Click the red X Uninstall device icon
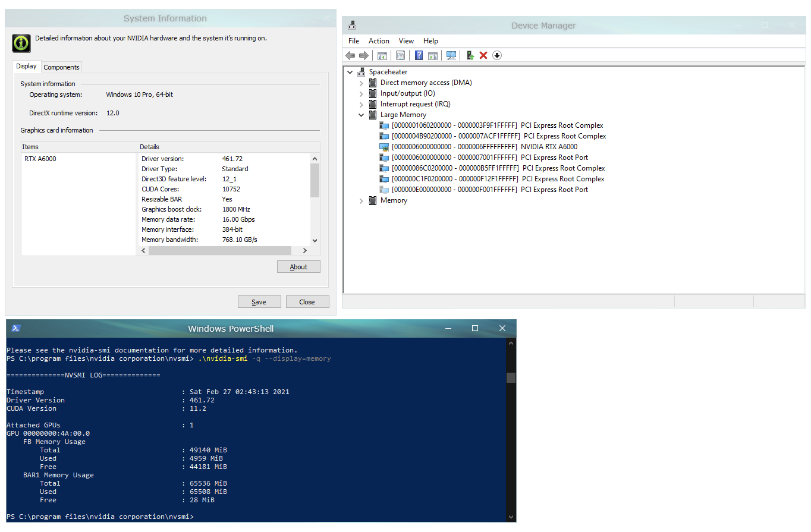The image size is (811, 532). [x=483, y=55]
